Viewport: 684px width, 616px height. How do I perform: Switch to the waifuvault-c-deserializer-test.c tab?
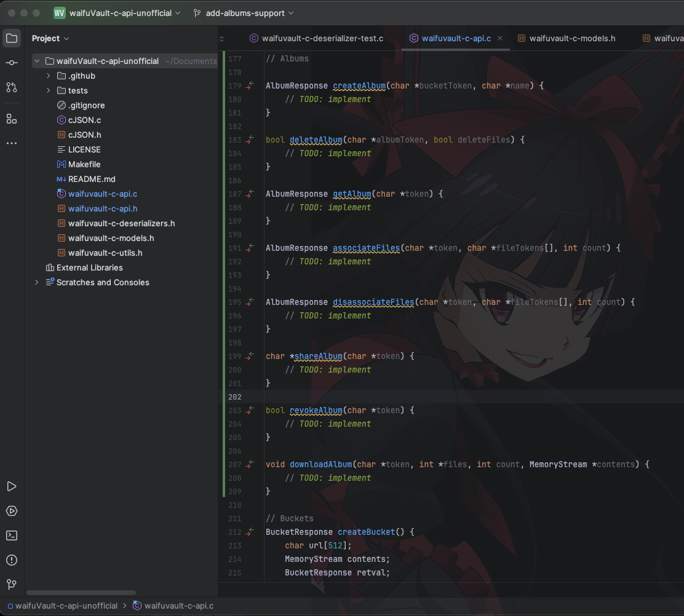[x=317, y=38]
